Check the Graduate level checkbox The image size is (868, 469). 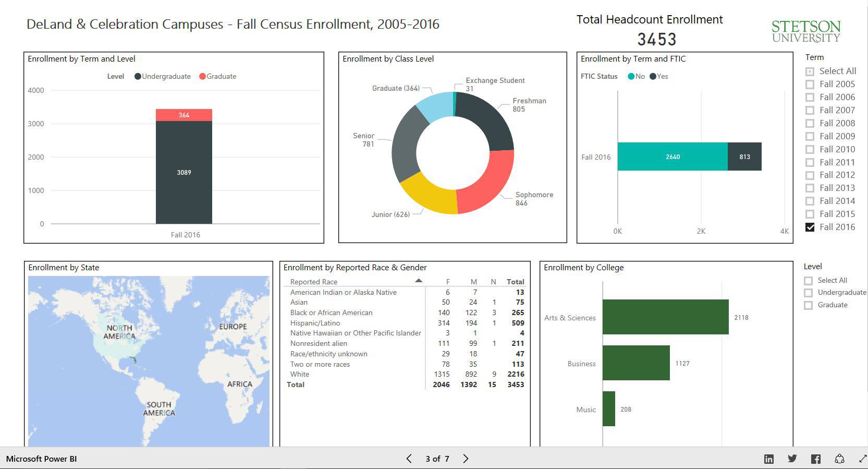coord(808,306)
